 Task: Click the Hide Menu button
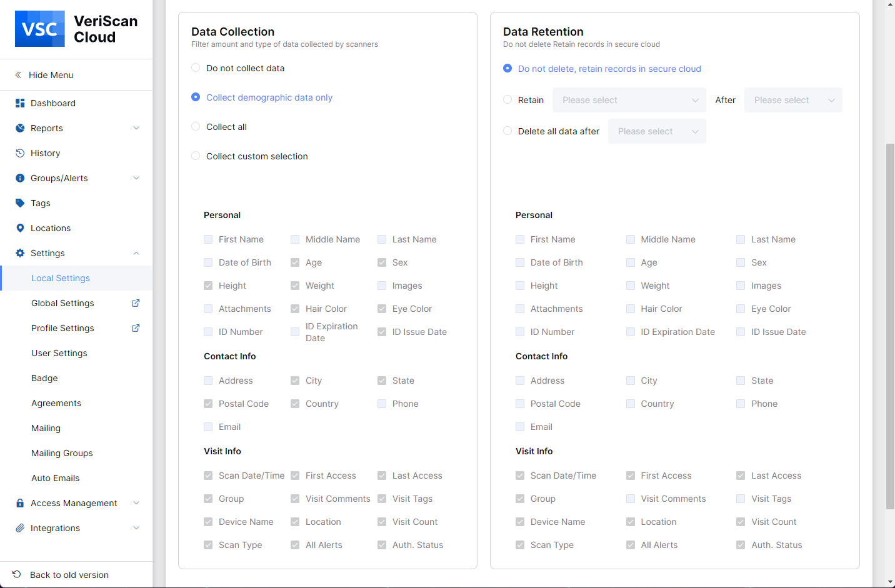tap(76, 75)
